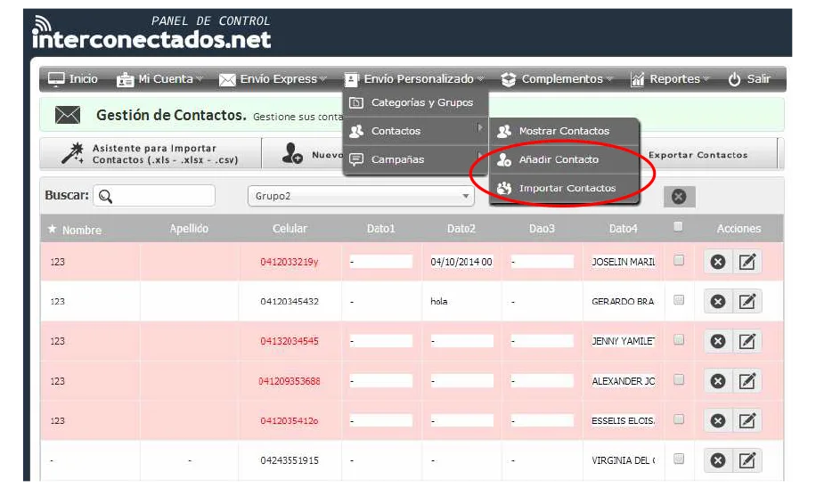Delete the ALEXANDER JC contact

tap(718, 381)
